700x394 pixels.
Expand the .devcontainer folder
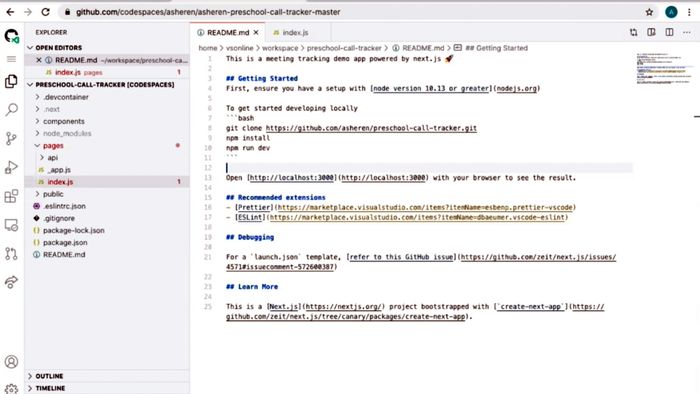click(107, 97)
